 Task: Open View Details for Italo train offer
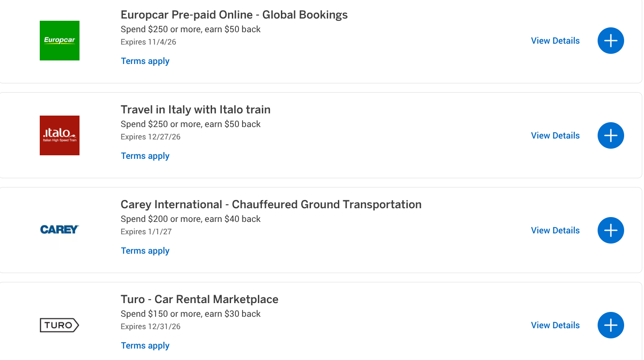(555, 135)
